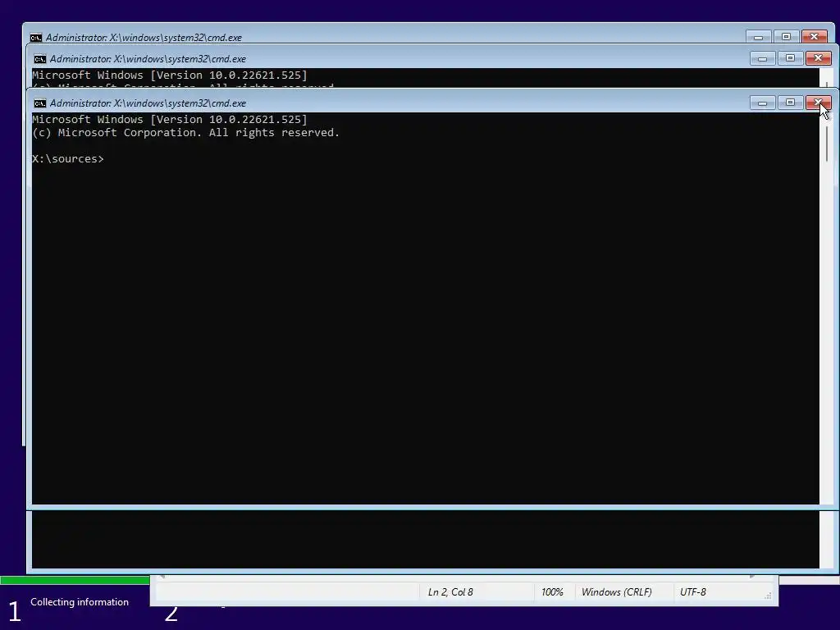Click the Notepad scroll right arrow
Image resolution: width=840 pixels, height=630 pixels.
[x=753, y=577]
